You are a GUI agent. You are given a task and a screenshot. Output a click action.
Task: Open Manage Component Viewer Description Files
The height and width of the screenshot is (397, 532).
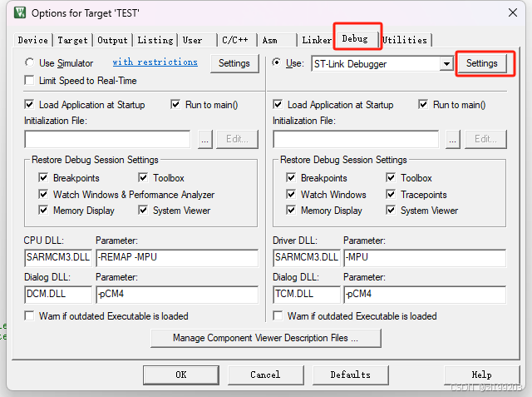pyautogui.click(x=266, y=338)
